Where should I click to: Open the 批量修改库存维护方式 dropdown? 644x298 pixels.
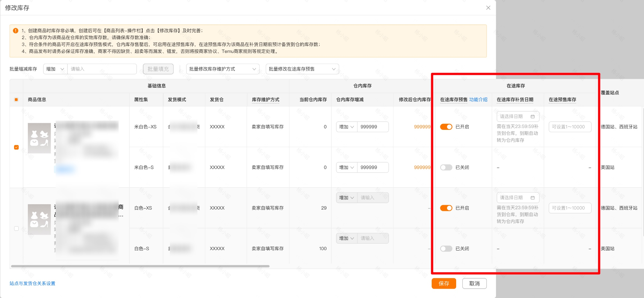click(x=223, y=69)
